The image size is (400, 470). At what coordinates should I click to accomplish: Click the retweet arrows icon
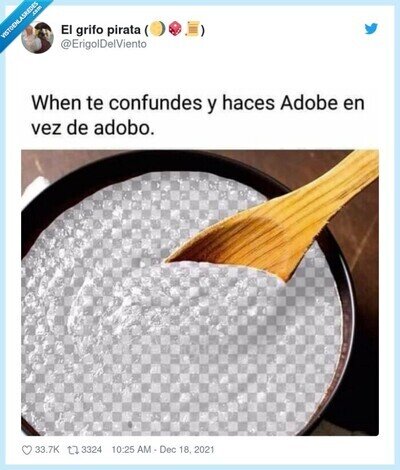(73, 450)
